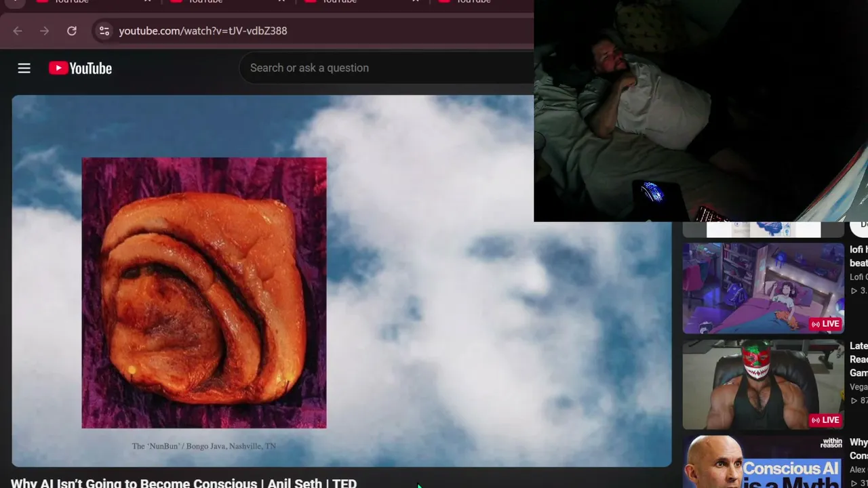
Task: Click the browser forward arrow
Action: click(45, 30)
